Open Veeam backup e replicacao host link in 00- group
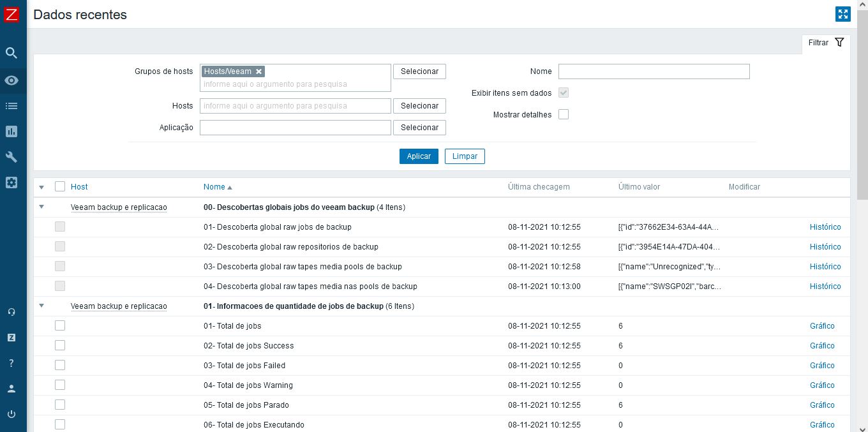The height and width of the screenshot is (432, 868). coord(119,207)
